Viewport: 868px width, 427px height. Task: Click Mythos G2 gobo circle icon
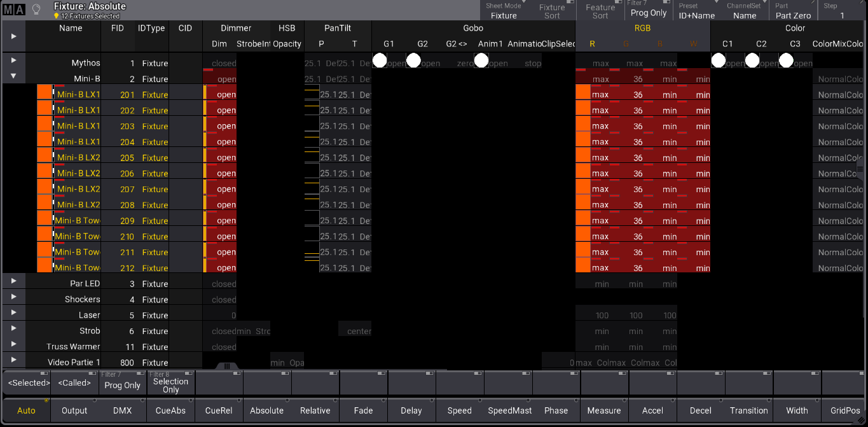tap(413, 61)
